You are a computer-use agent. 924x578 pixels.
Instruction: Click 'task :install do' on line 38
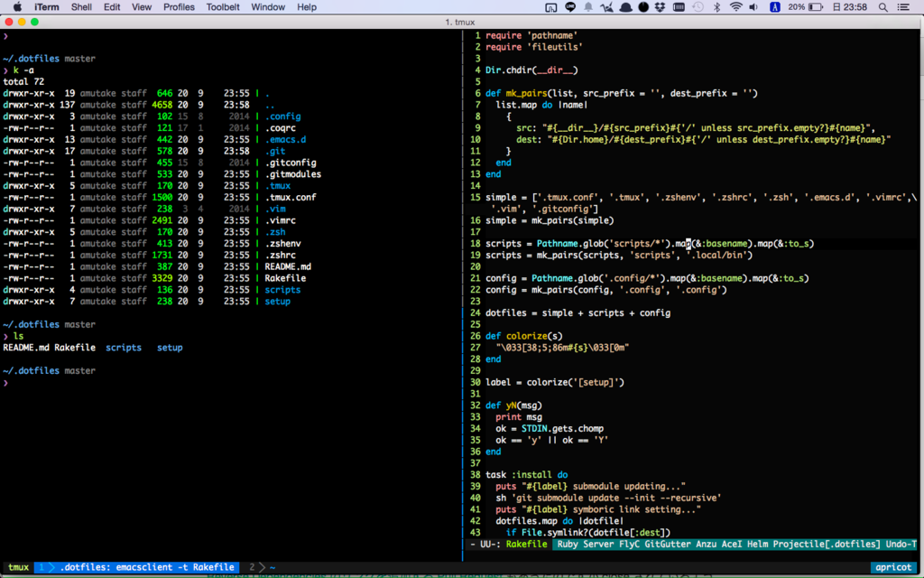coord(527,475)
